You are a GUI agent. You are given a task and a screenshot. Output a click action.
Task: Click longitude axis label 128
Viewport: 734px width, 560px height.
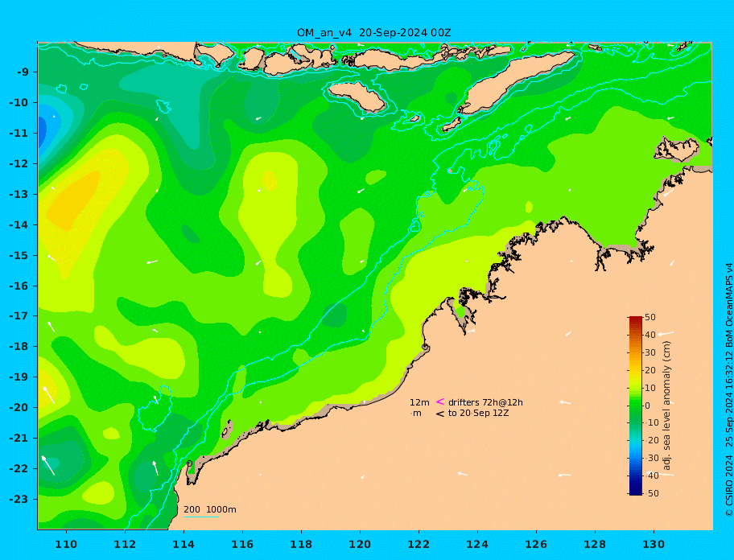tap(595, 545)
